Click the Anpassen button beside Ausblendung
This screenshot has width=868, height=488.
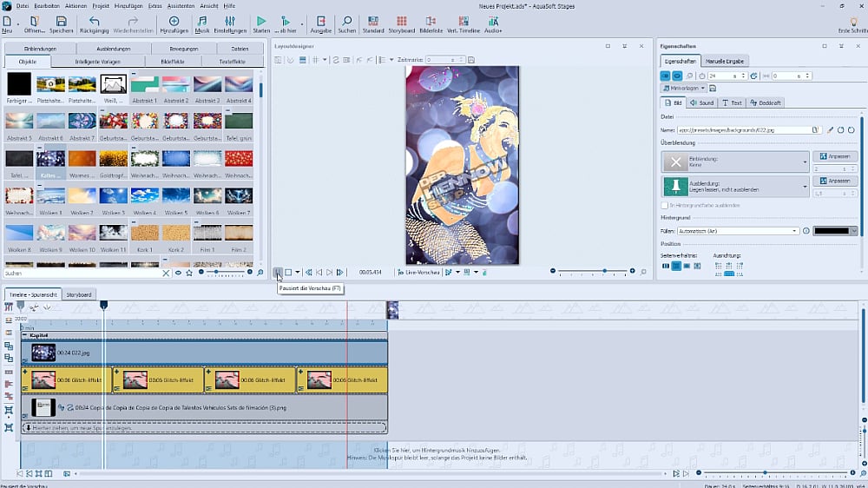(x=834, y=181)
